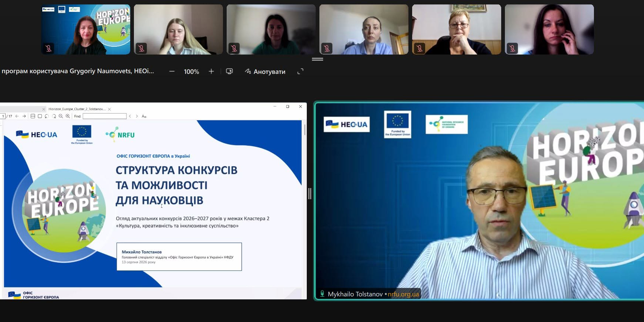This screenshot has height=322, width=644.
Task: Click muted mic icon on fifth participant
Action: coord(419,48)
